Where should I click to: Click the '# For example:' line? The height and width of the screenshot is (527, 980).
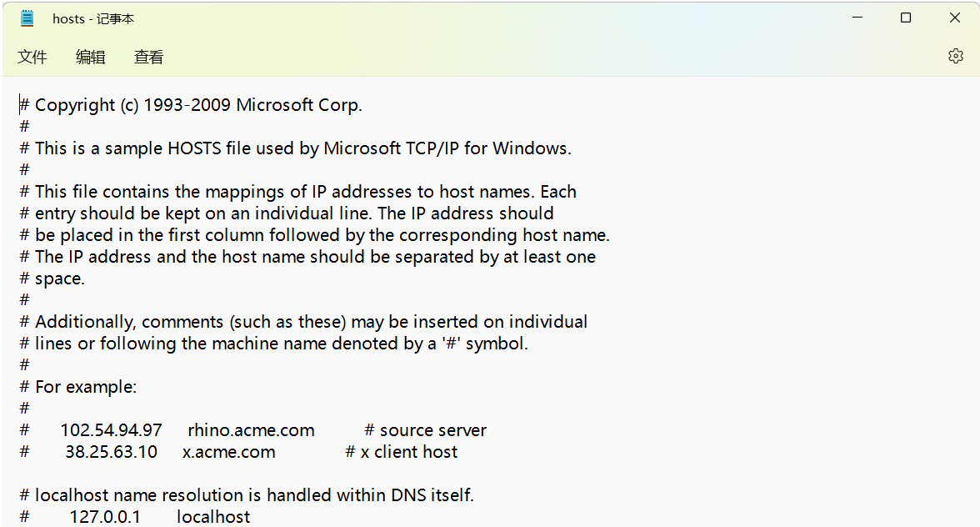[78, 386]
